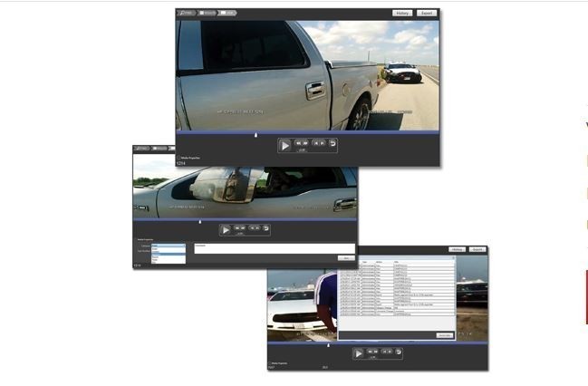Click the button at history dialog's bottom right
This screenshot has height=386, width=588.
click(x=445, y=335)
